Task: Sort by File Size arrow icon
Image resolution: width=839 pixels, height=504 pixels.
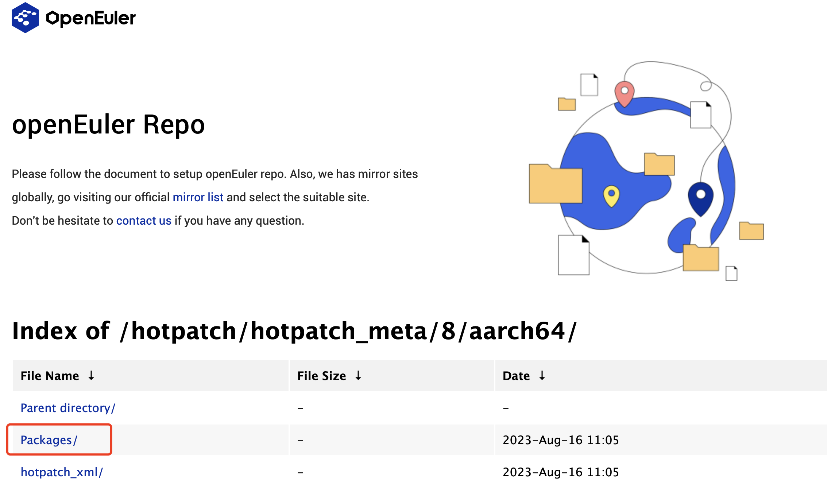Action: 358,375
